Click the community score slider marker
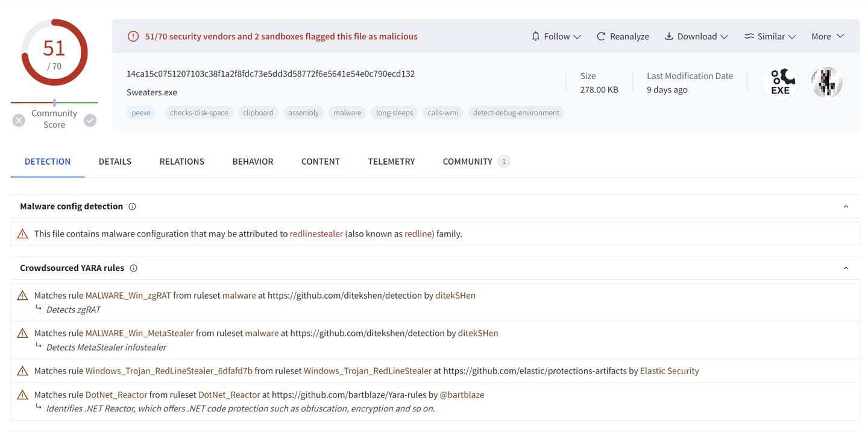Screen dimensions: 868x432 pos(55,103)
